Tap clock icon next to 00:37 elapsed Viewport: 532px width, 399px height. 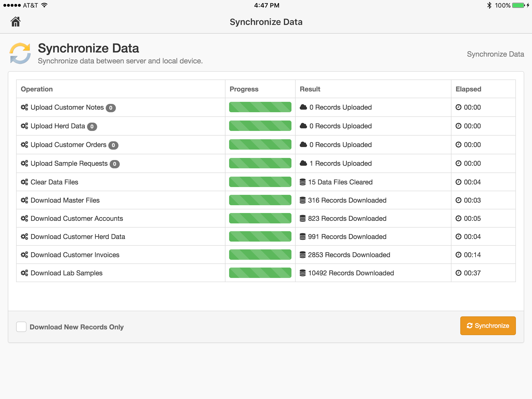[458, 273]
